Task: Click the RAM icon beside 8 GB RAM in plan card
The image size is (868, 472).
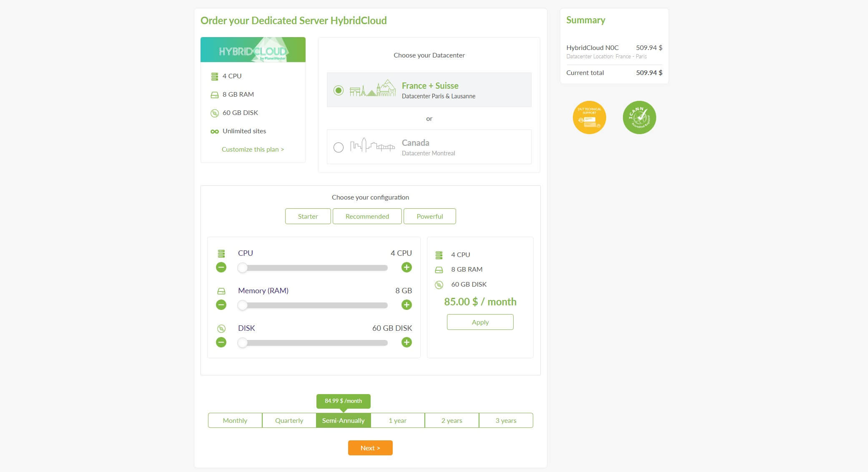Action: pyautogui.click(x=215, y=95)
